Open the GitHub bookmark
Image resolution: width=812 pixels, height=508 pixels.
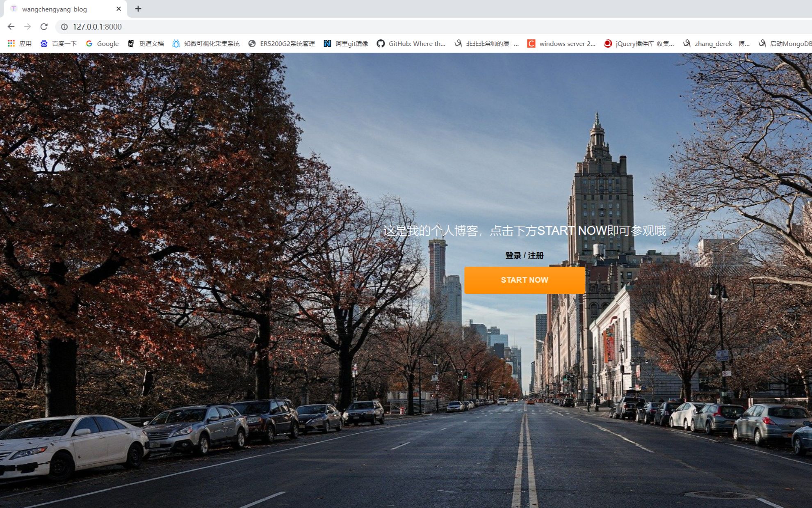pyautogui.click(x=411, y=43)
